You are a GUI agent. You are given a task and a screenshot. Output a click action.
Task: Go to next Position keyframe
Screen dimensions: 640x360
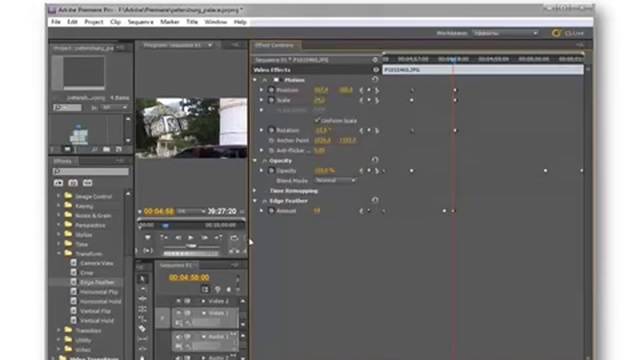click(x=377, y=90)
